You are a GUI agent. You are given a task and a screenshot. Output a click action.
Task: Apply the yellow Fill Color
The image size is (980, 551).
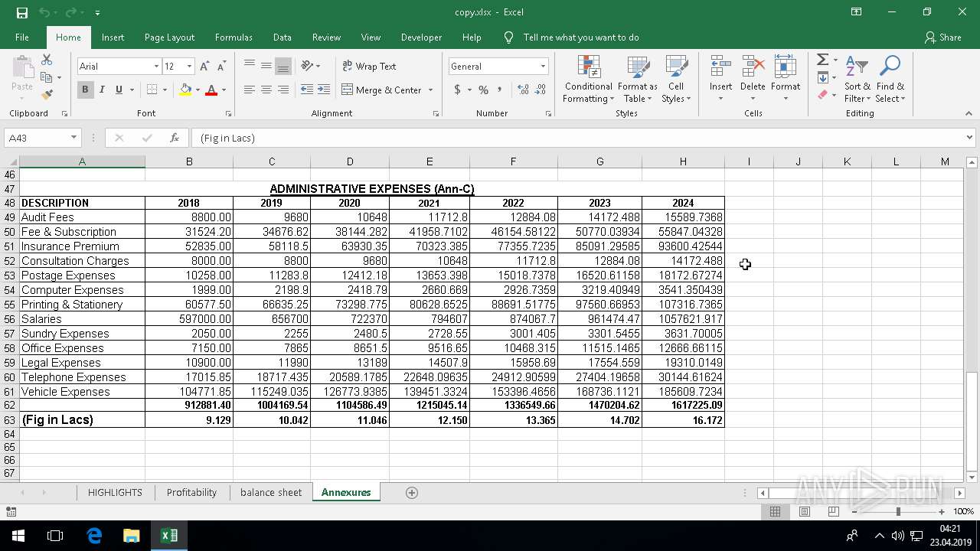185,90
